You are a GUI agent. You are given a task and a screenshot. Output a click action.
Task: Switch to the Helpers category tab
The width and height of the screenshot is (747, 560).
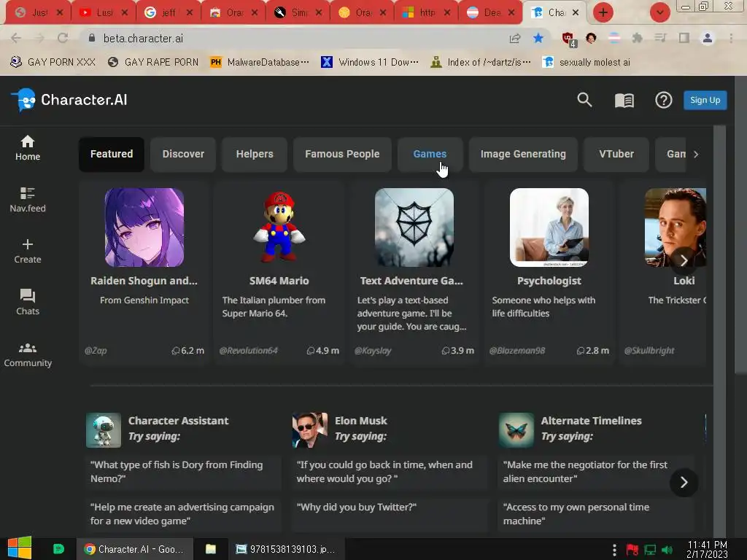click(x=255, y=155)
